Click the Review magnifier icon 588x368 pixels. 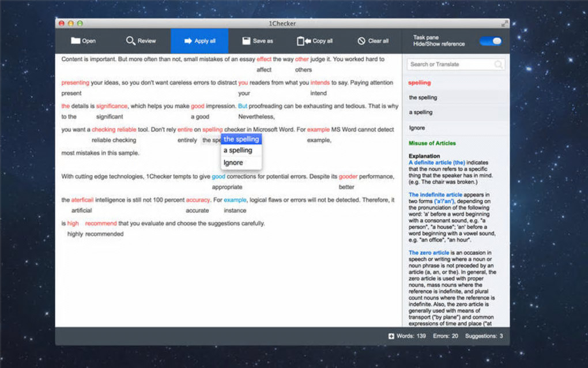(x=130, y=40)
